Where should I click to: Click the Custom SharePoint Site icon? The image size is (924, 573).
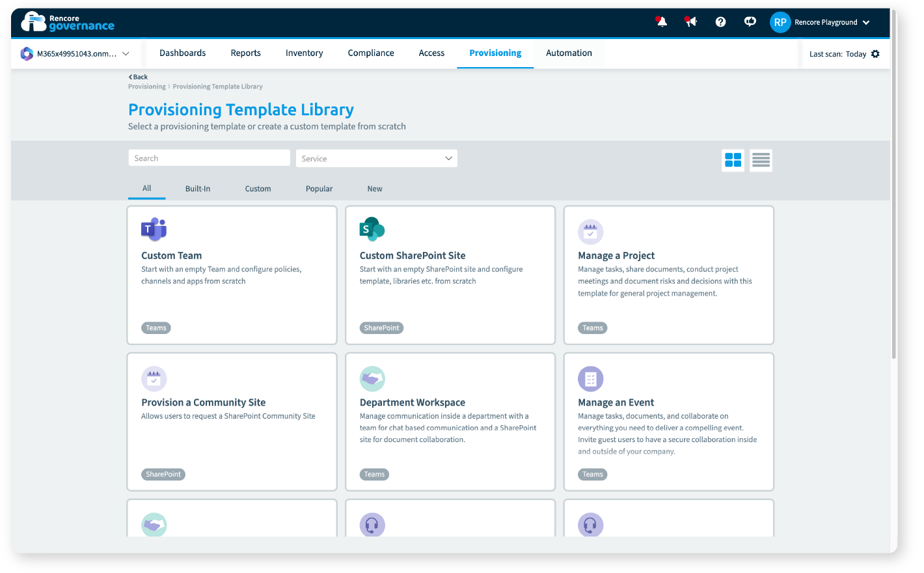point(372,229)
